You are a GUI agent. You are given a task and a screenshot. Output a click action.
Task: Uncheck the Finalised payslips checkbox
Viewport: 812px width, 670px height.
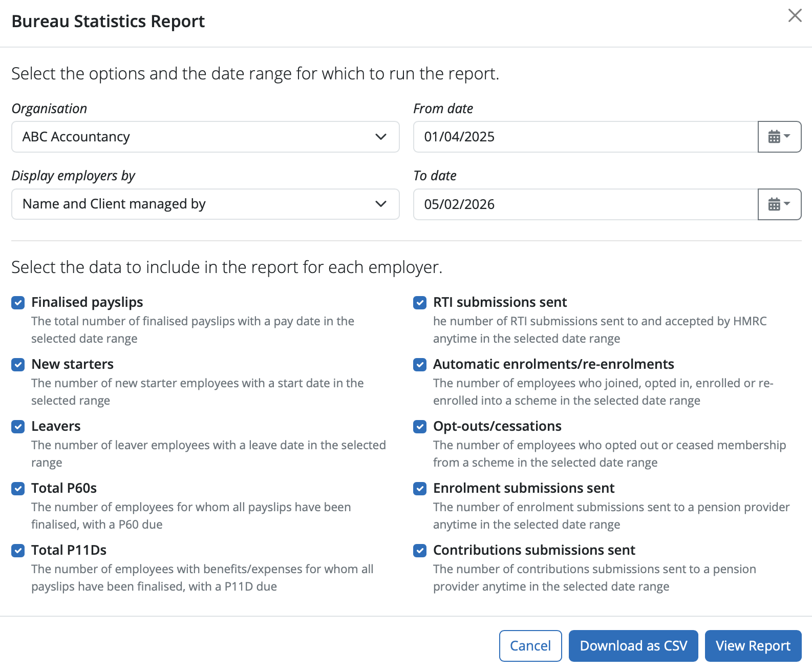[x=18, y=303]
